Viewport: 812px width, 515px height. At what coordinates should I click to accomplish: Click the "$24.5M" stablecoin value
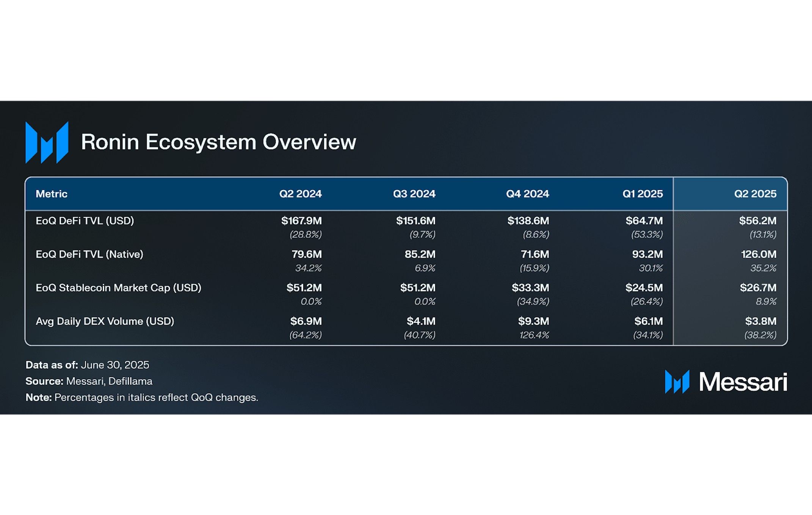[644, 288]
